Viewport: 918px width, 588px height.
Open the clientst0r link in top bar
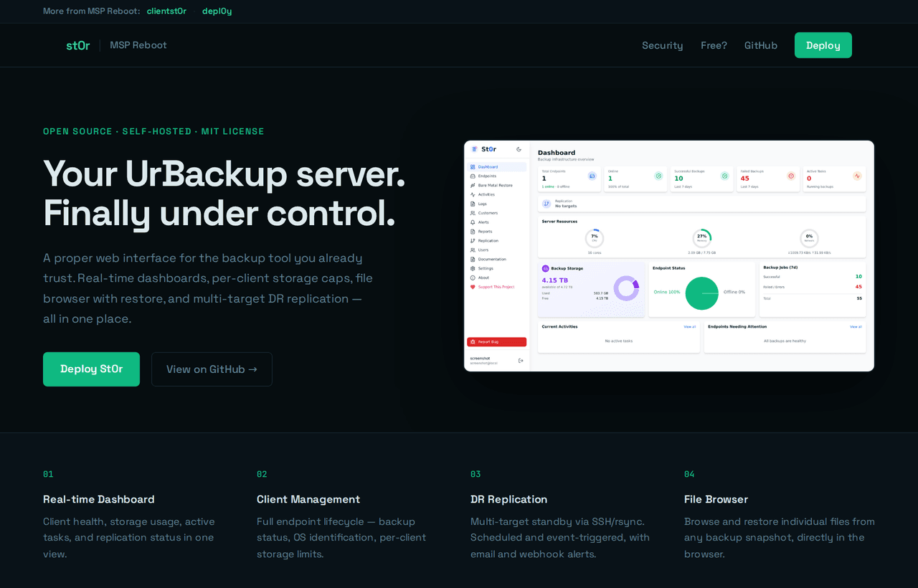pos(166,11)
